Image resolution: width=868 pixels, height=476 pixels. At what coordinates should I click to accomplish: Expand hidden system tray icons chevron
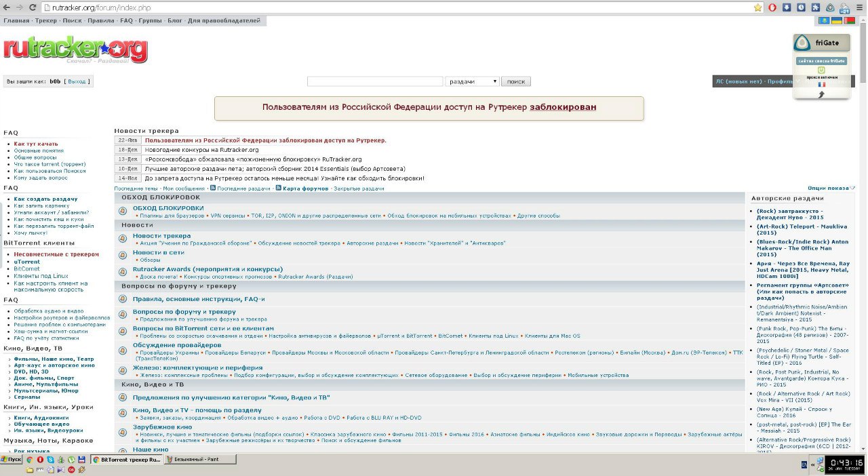[x=812, y=464]
